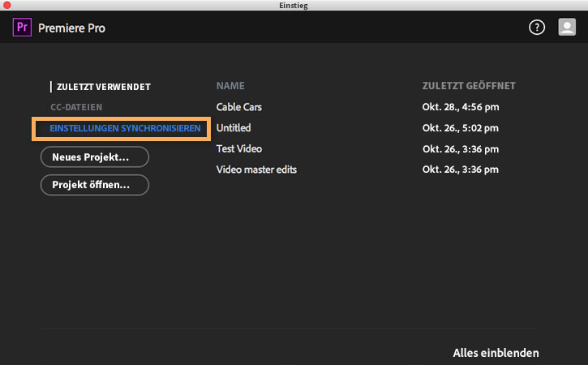Open the Test Video project

(239, 149)
